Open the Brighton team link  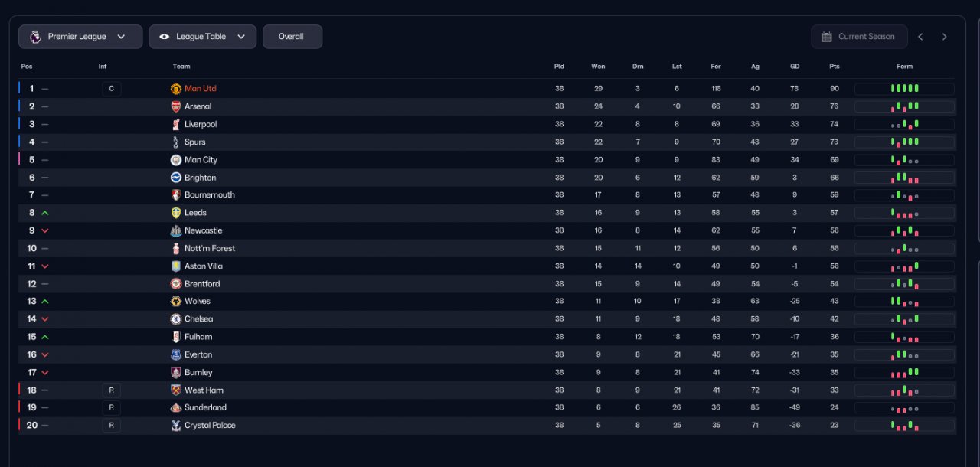(200, 178)
